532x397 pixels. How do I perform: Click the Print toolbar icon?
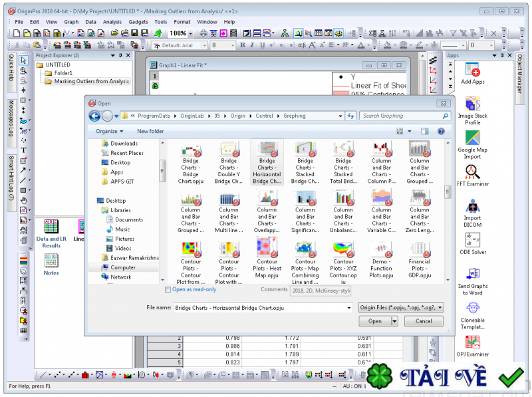(x=203, y=33)
